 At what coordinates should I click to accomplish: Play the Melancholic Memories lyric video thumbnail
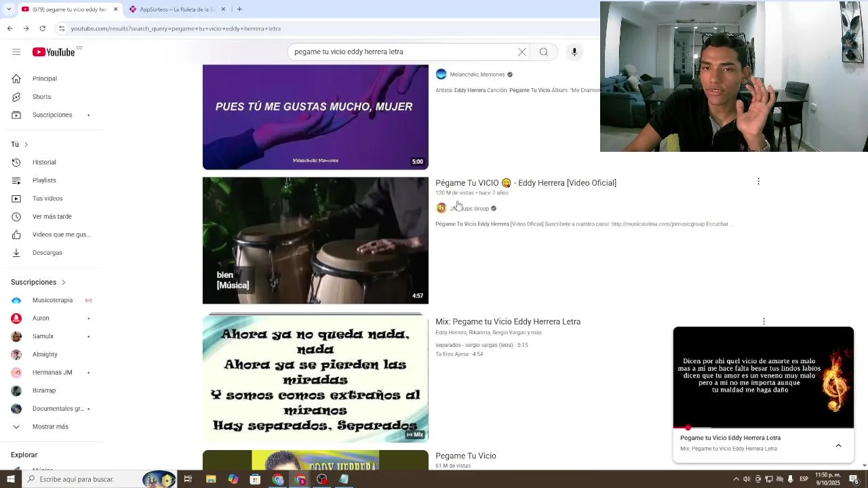315,117
